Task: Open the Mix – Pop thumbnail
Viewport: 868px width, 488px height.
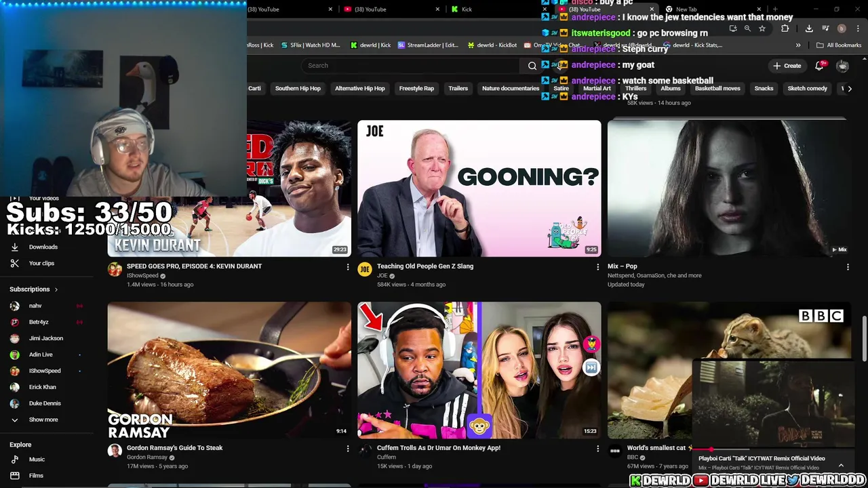Action: pos(728,188)
